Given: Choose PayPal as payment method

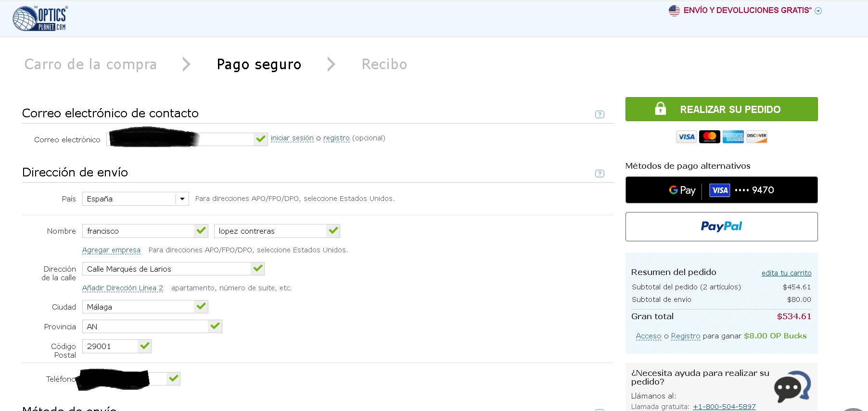Looking at the screenshot, I should tap(721, 226).
